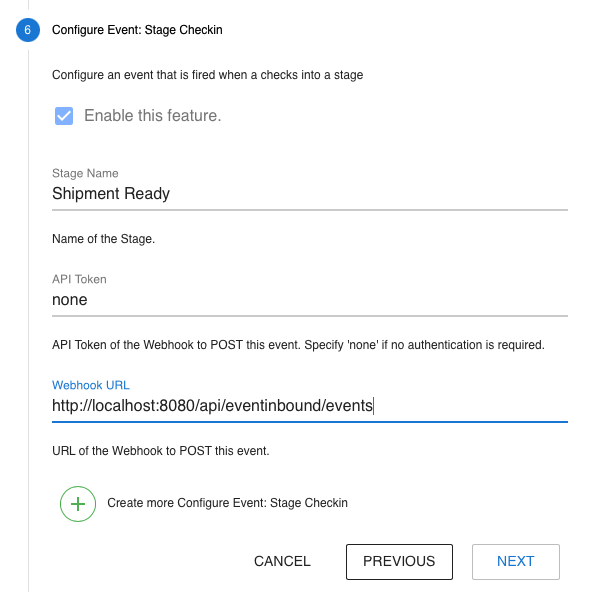
Task: Cancel the configuration wizard
Action: [x=282, y=561]
